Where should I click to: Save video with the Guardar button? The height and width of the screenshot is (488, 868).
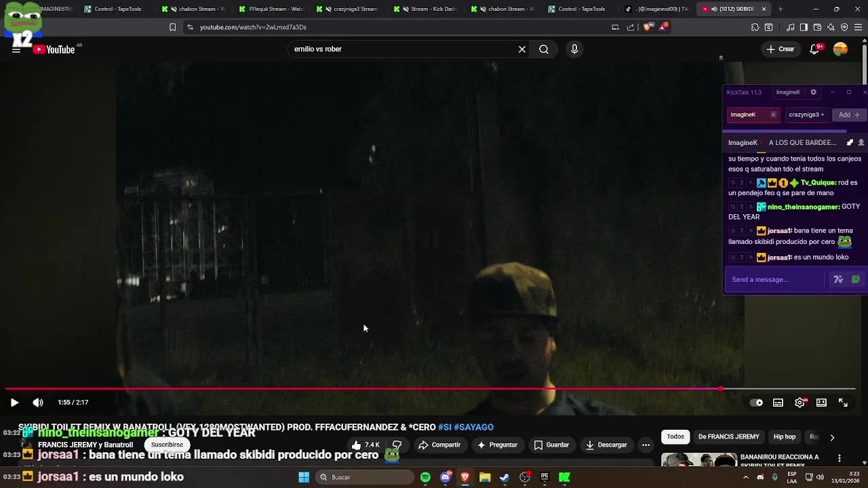(551, 445)
